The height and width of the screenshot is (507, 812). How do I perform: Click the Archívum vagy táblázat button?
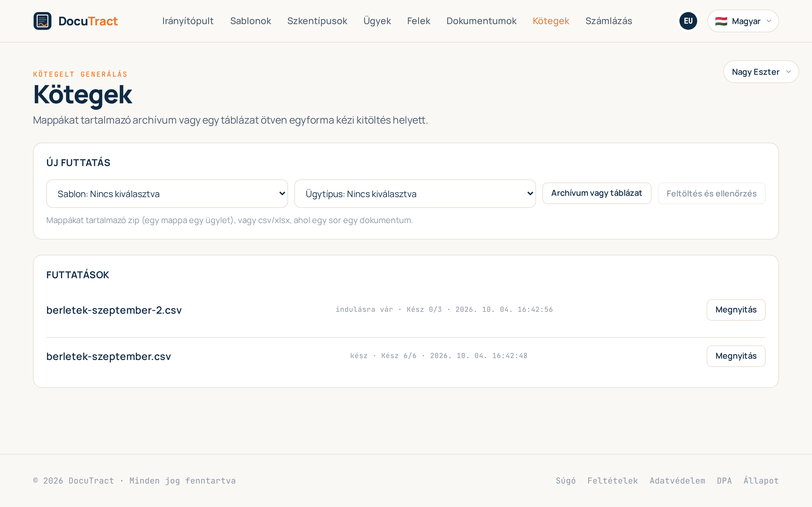coord(597,193)
